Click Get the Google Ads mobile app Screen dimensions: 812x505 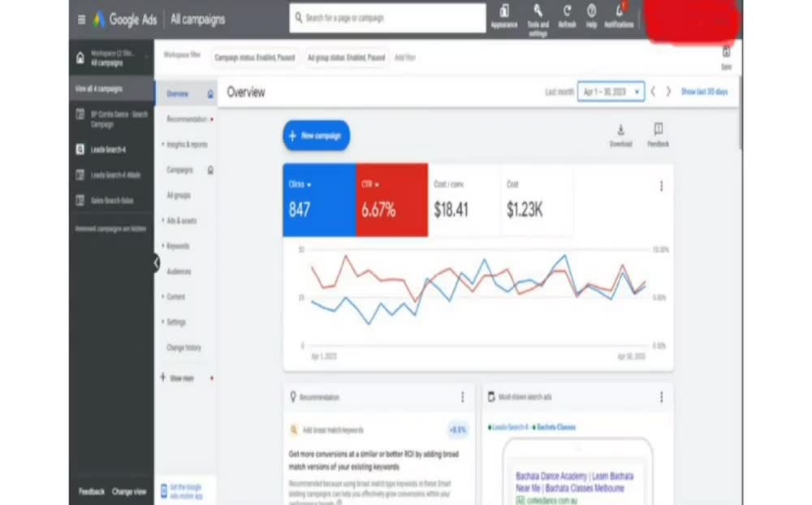186,491
